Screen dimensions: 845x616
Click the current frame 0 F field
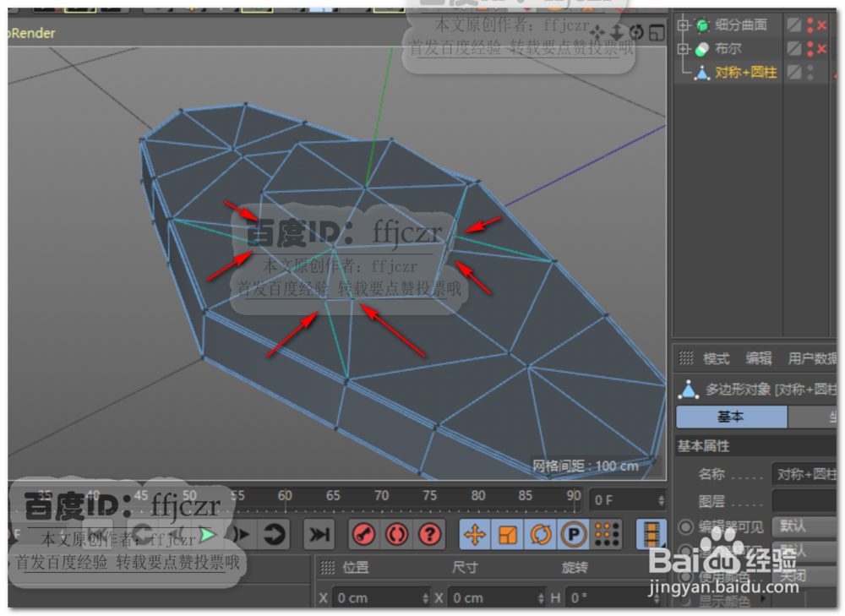point(628,501)
